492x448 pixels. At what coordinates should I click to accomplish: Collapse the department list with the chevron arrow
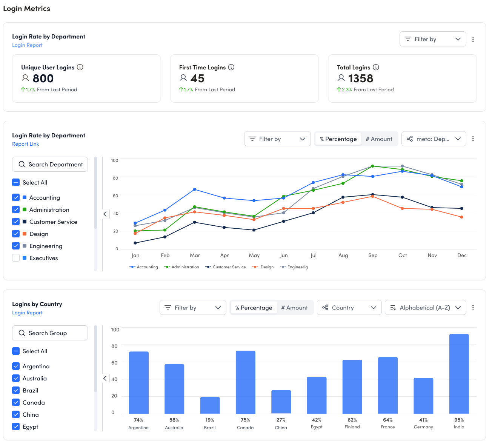coord(105,214)
